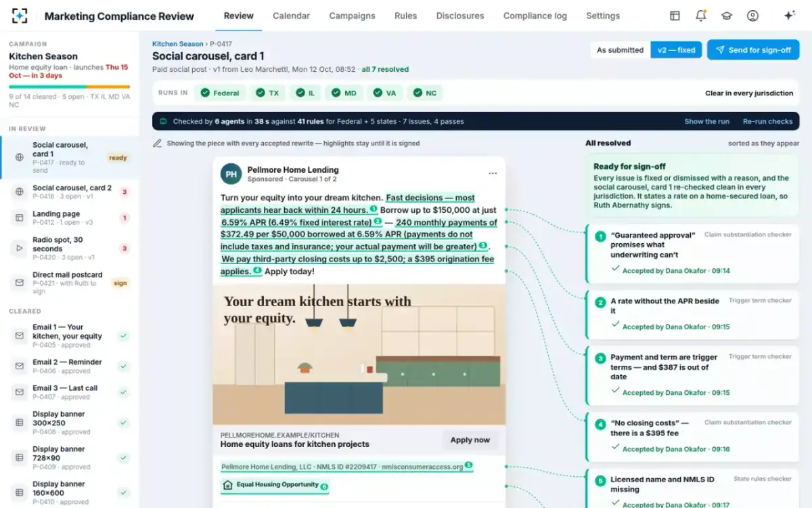This screenshot has width=812, height=508.
Task: Click the globe icon for carousel card 2
Action: coord(19,192)
